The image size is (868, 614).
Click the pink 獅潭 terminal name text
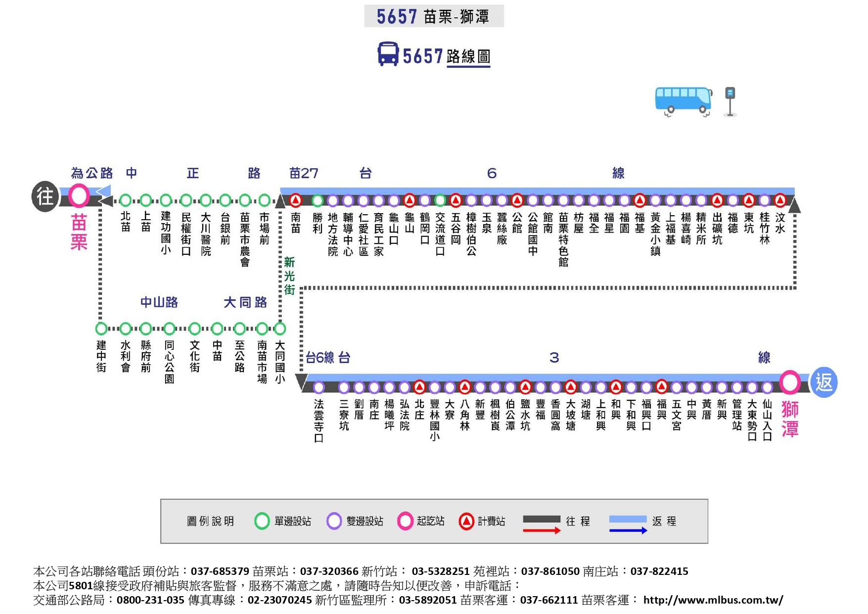[790, 419]
